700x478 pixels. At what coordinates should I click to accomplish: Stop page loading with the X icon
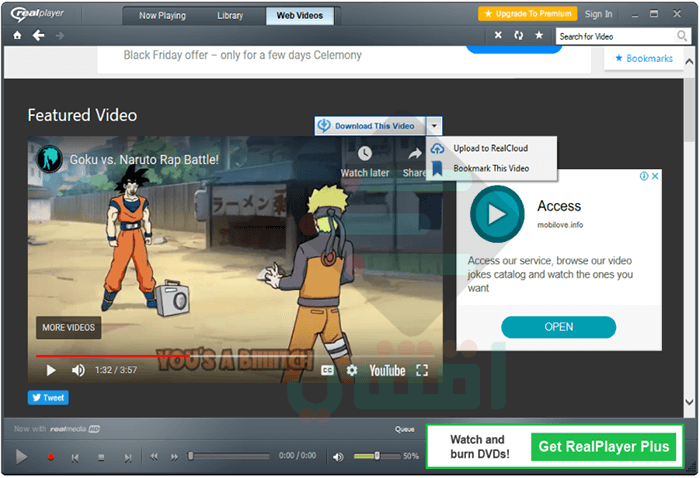[498, 35]
